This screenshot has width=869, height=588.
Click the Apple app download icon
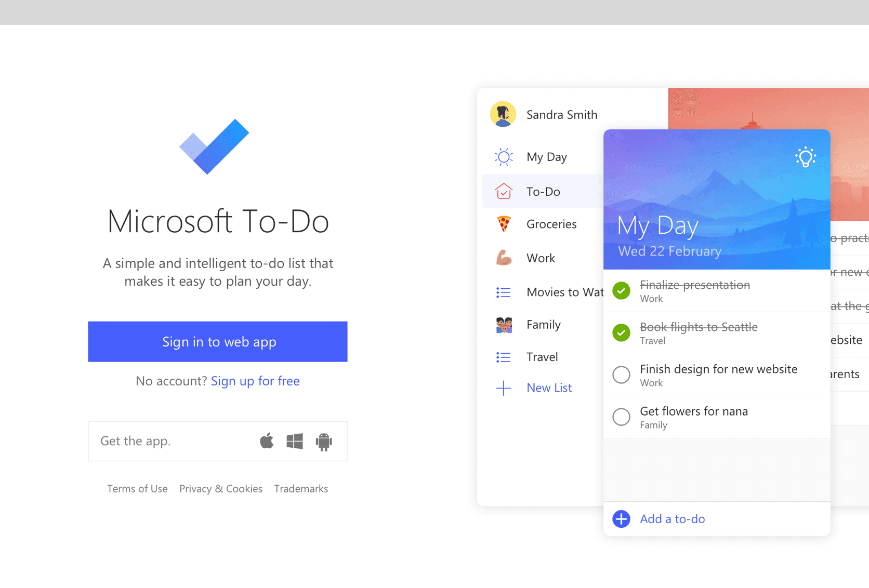267,441
